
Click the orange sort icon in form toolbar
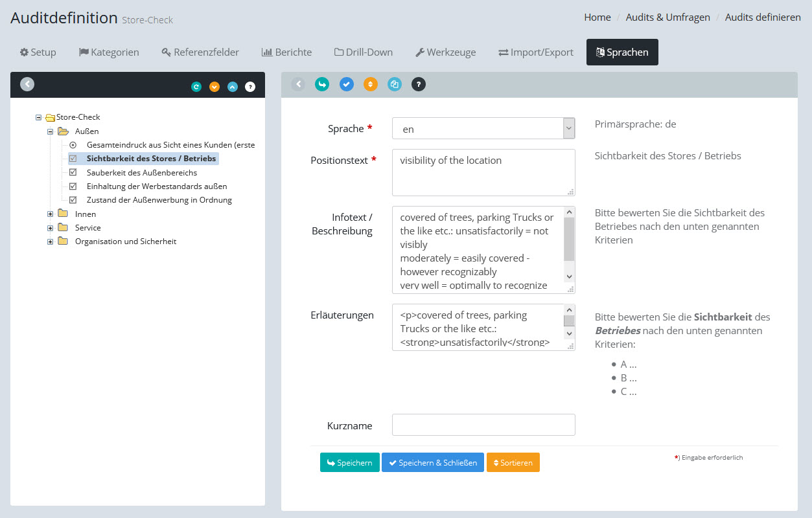[x=370, y=84]
